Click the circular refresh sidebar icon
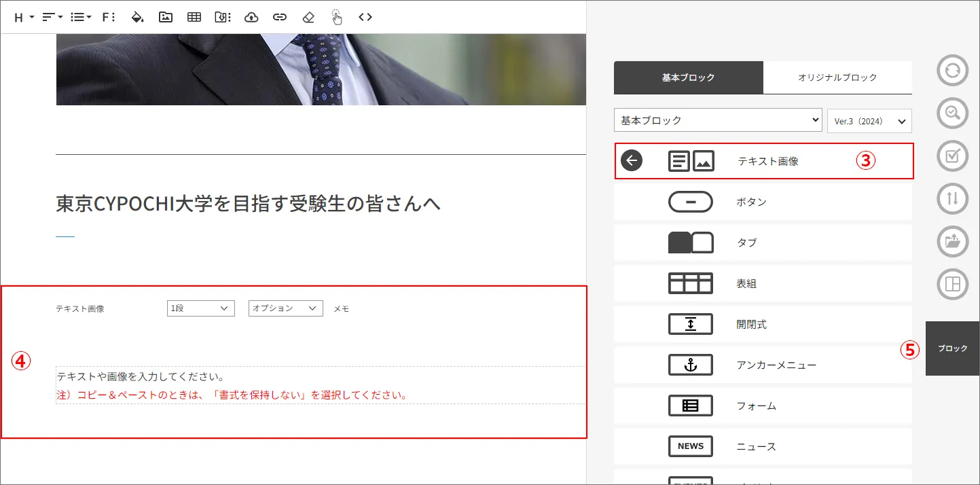The height and width of the screenshot is (485, 980). pyautogui.click(x=952, y=71)
